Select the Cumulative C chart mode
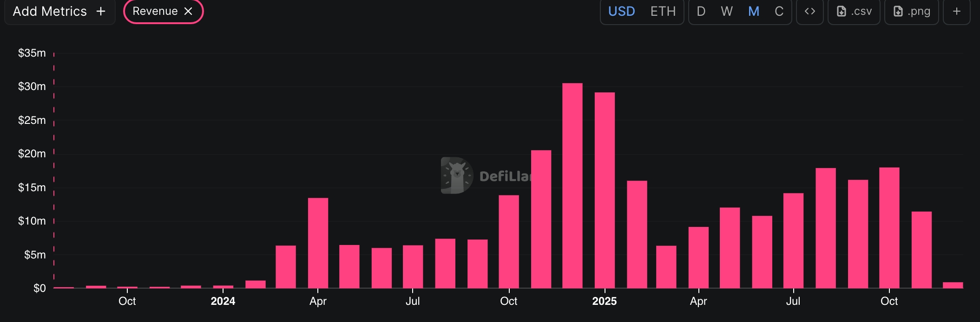Image resolution: width=980 pixels, height=322 pixels. [779, 11]
